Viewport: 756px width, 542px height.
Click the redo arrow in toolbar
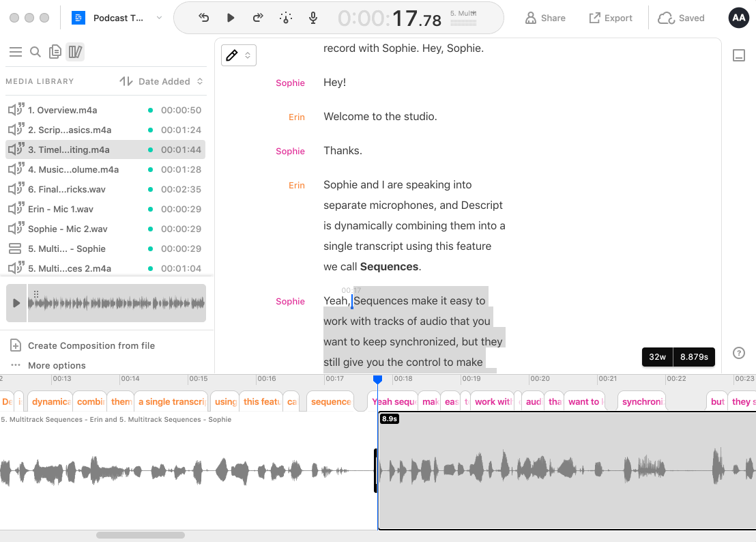coord(258,18)
